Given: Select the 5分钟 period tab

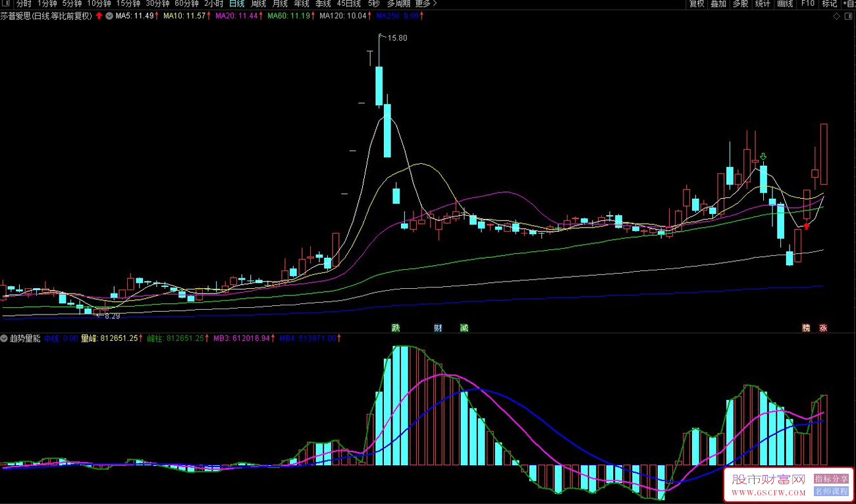Looking at the screenshot, I should click(x=72, y=4).
